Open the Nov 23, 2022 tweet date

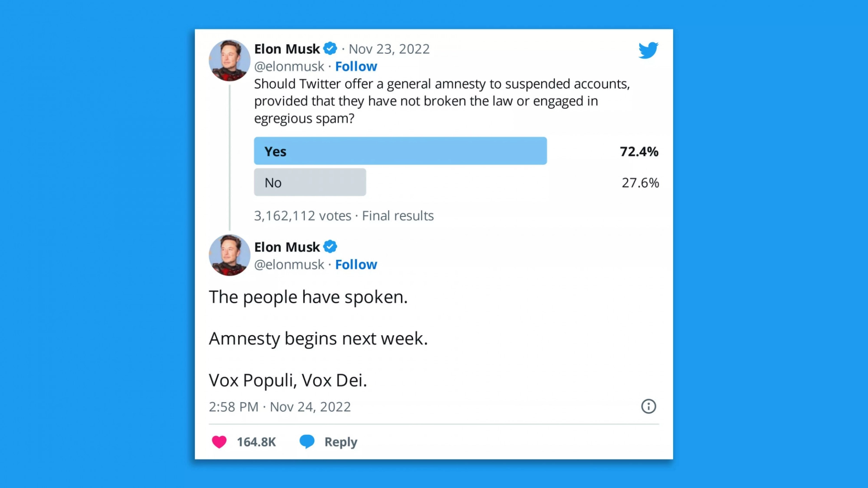389,49
